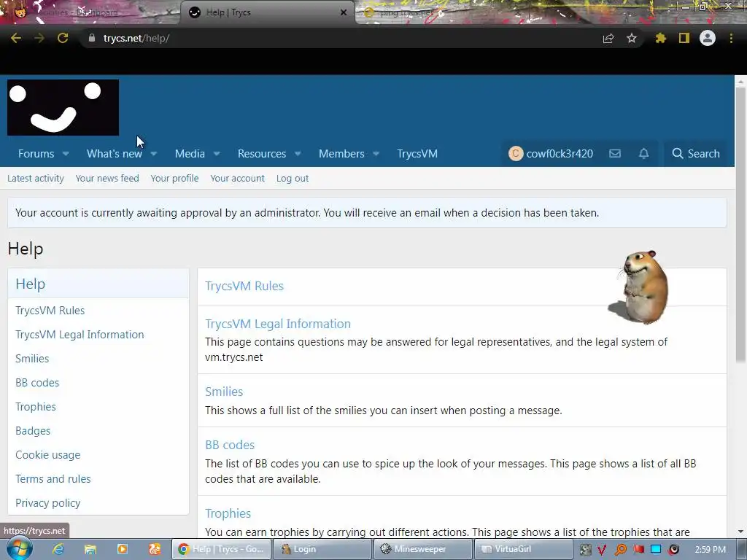Close the Help | Trycs tab
Image resolution: width=747 pixels, height=560 pixels.
(344, 12)
